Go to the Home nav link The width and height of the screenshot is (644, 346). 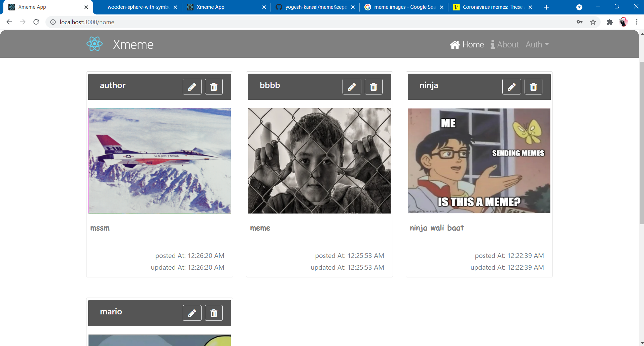(x=467, y=44)
